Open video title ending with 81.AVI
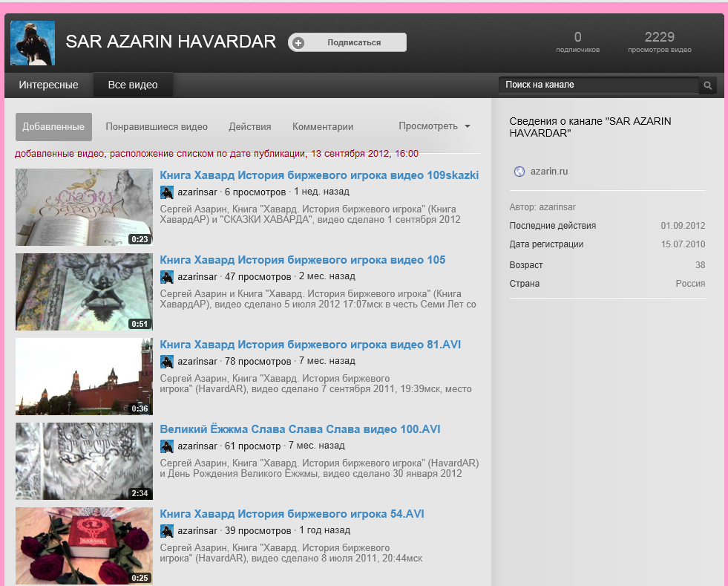The height and width of the screenshot is (586, 728). [x=311, y=345]
